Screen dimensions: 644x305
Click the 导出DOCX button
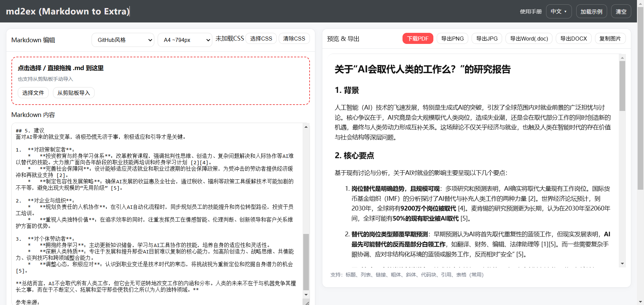[574, 39]
